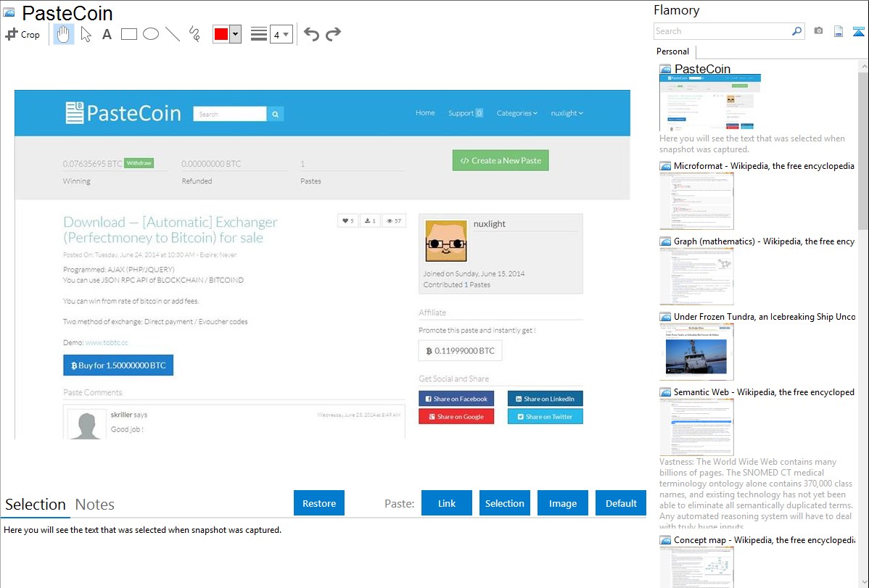Click Share on Google button

456,416
